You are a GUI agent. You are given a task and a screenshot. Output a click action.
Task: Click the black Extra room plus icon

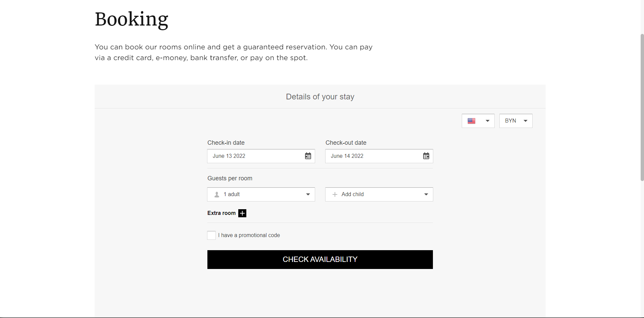point(242,213)
